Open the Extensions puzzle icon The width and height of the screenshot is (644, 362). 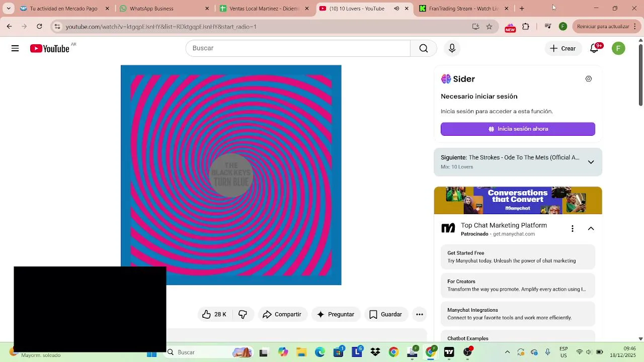pos(526,27)
